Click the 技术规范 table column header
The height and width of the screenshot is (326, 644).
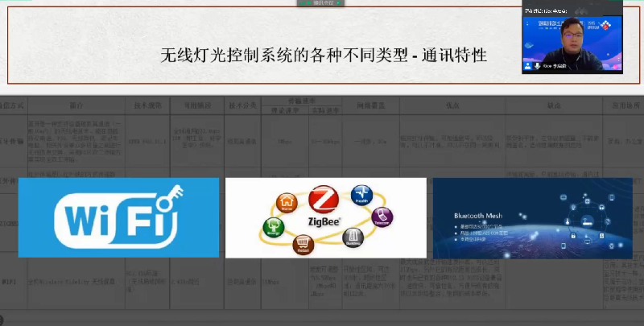(x=147, y=105)
